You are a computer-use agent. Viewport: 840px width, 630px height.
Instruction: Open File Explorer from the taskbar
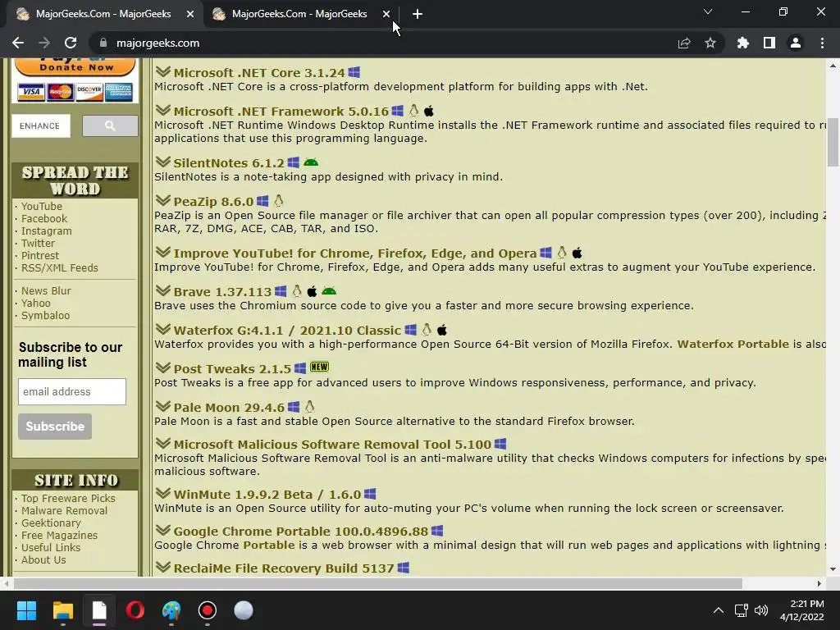click(62, 610)
